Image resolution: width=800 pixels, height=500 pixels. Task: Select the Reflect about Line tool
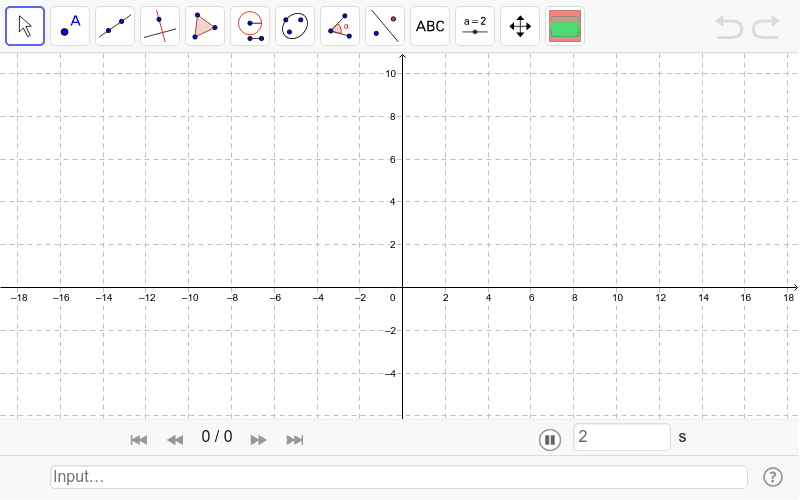tap(385, 26)
